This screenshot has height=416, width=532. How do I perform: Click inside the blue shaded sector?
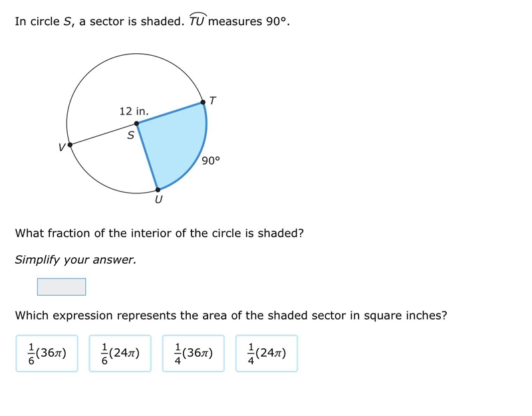point(173,146)
